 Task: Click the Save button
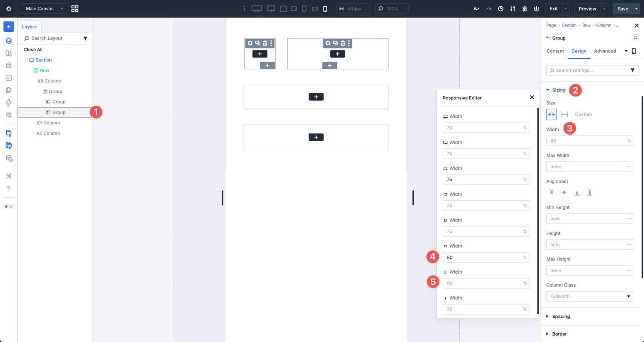[623, 8]
